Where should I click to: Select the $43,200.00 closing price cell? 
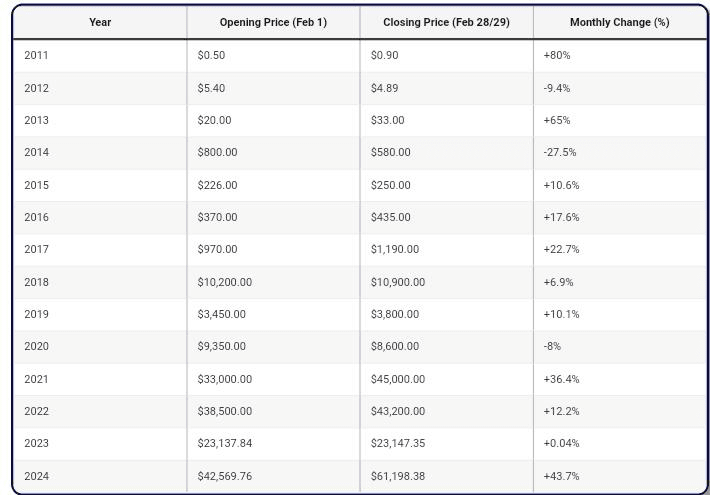[x=397, y=411]
